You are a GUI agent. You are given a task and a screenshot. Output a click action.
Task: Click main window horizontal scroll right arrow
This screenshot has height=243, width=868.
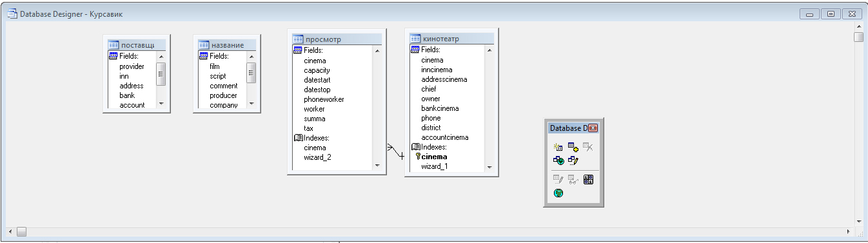(x=849, y=231)
